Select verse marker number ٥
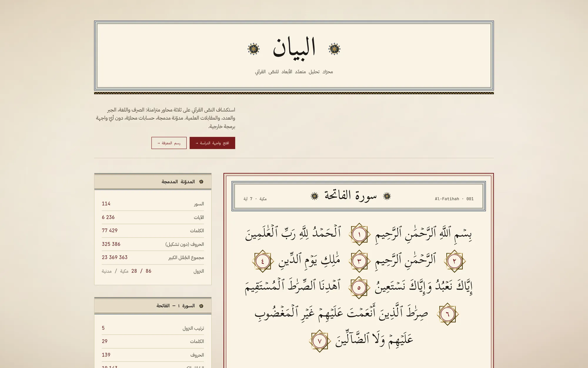588x368 pixels. (x=359, y=288)
